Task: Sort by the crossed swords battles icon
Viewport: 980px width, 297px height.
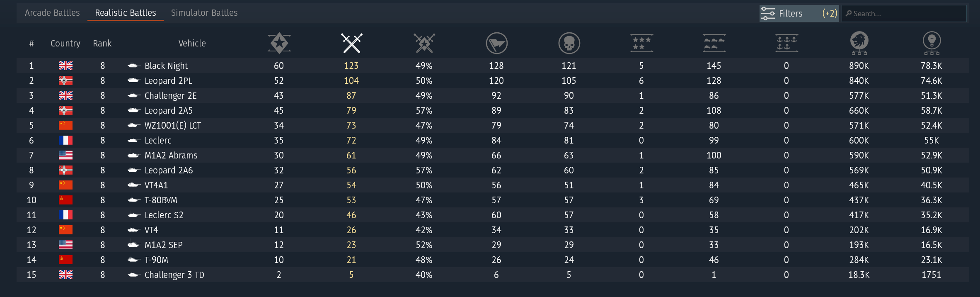Action: coord(351,43)
